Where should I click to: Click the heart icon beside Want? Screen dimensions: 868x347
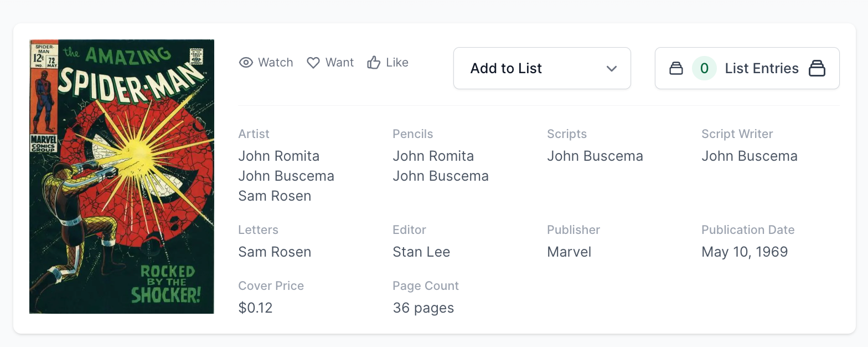[313, 63]
